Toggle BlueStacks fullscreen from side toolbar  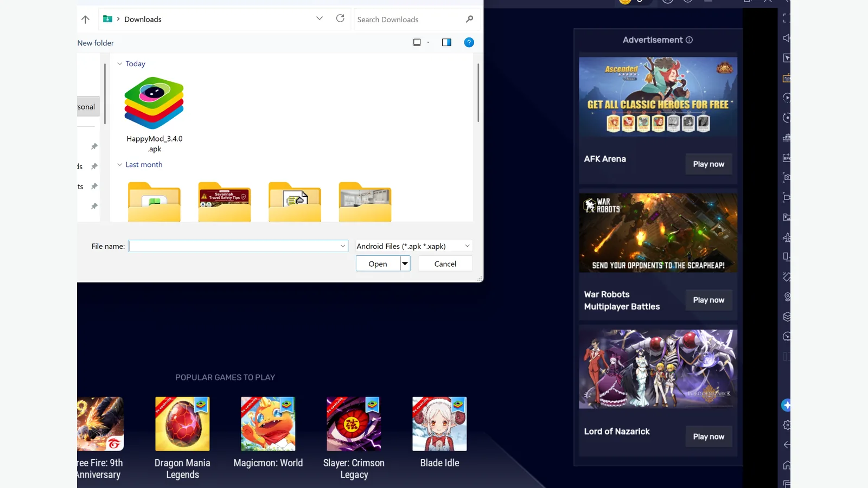[x=786, y=18]
